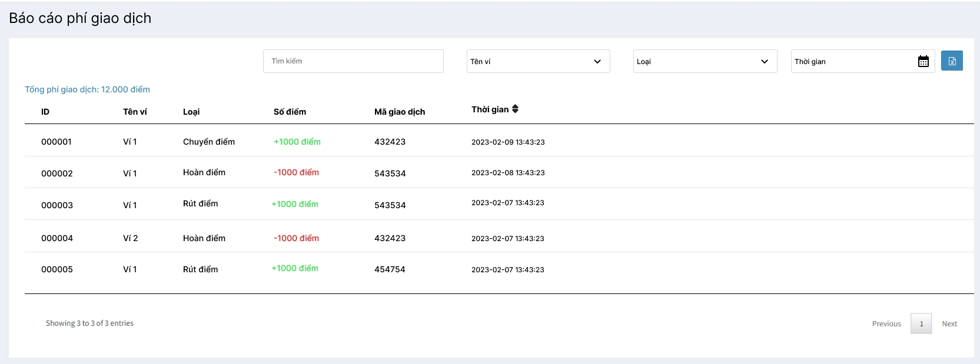Select the row with ID 000001
The width and height of the screenshot is (980, 364).
pyautogui.click(x=57, y=142)
